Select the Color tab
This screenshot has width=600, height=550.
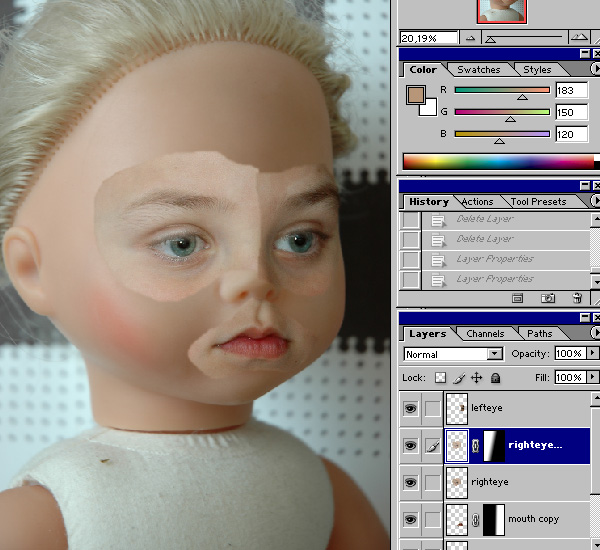click(x=423, y=70)
